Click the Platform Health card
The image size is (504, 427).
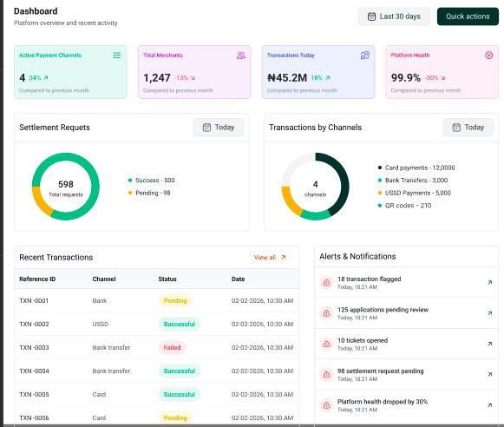pyautogui.click(x=442, y=72)
